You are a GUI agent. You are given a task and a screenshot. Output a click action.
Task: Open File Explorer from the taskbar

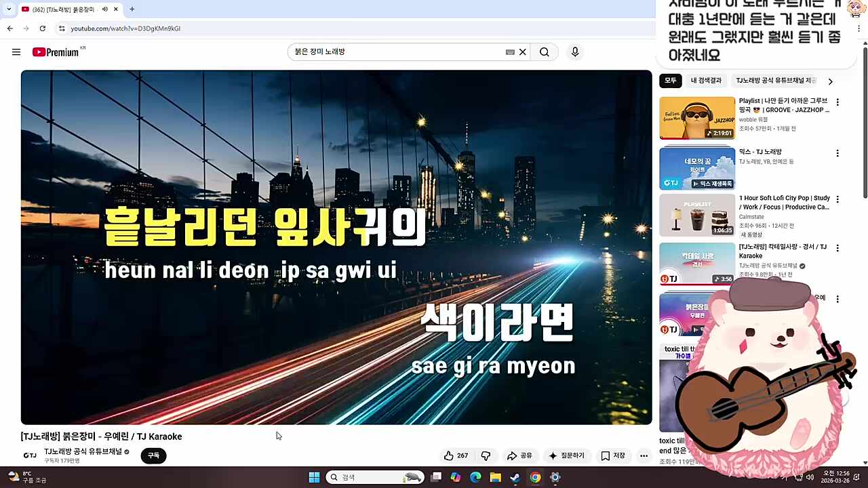coord(496,477)
